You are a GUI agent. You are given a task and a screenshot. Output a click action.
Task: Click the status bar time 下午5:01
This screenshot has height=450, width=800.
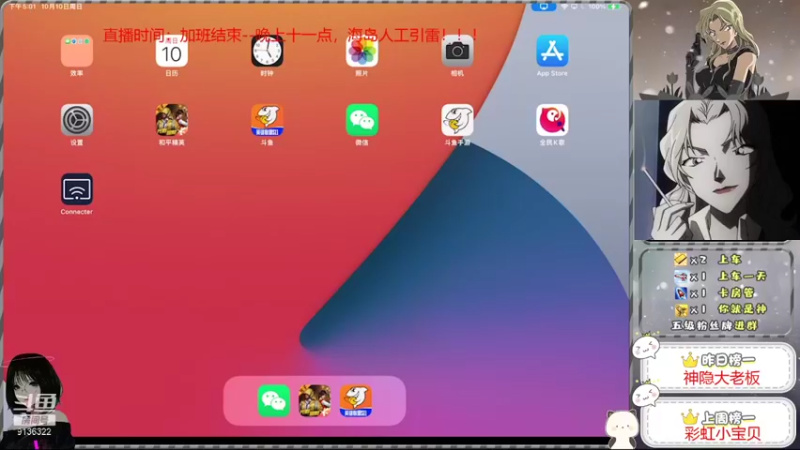22,7
